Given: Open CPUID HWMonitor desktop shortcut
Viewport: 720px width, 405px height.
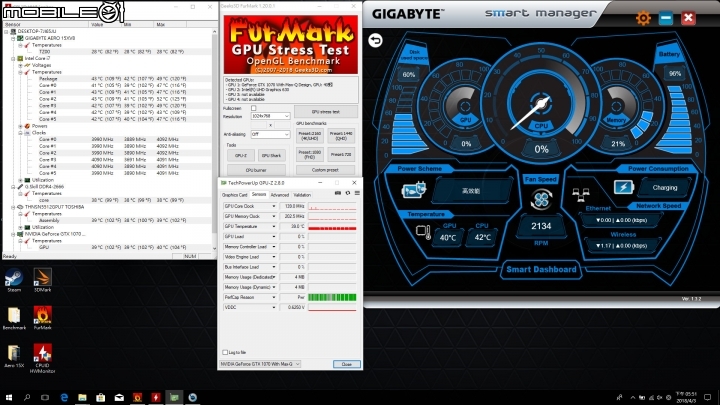Looking at the screenshot, I should pyautogui.click(x=42, y=359).
